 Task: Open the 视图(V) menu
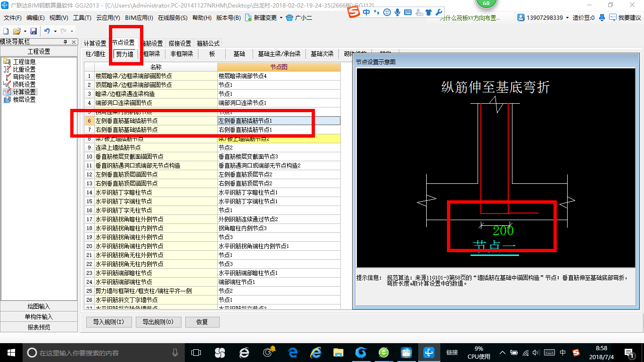pos(58,18)
